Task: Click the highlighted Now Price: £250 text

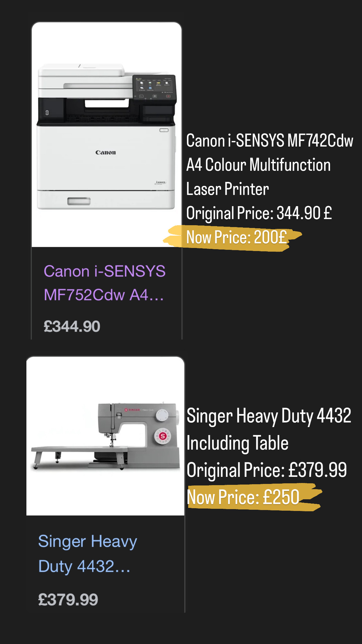Action: pyautogui.click(x=243, y=497)
